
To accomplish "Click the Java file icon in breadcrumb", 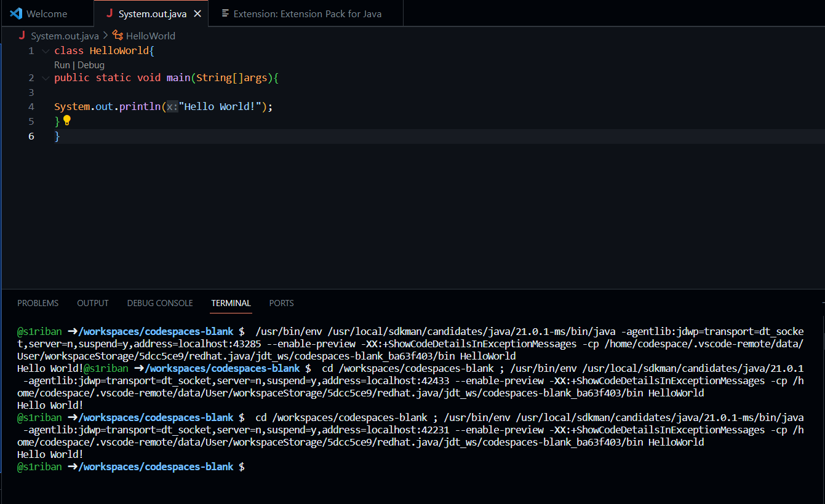I will click(x=22, y=36).
